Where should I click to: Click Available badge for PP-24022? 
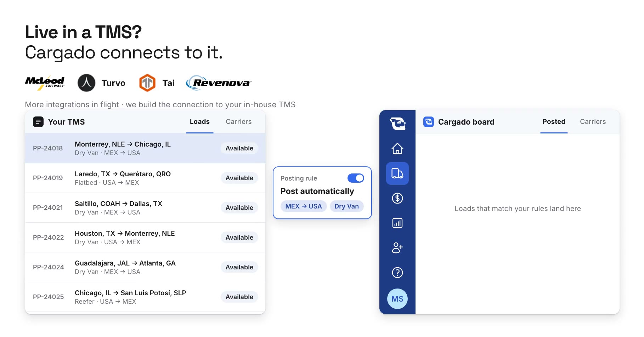(239, 238)
